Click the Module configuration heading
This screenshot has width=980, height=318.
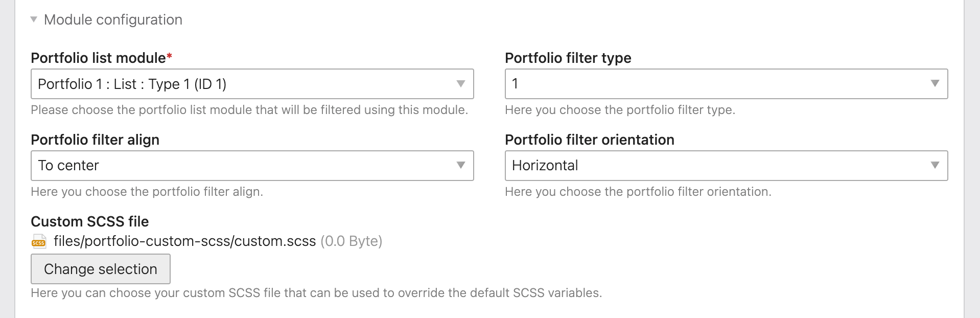(x=113, y=19)
